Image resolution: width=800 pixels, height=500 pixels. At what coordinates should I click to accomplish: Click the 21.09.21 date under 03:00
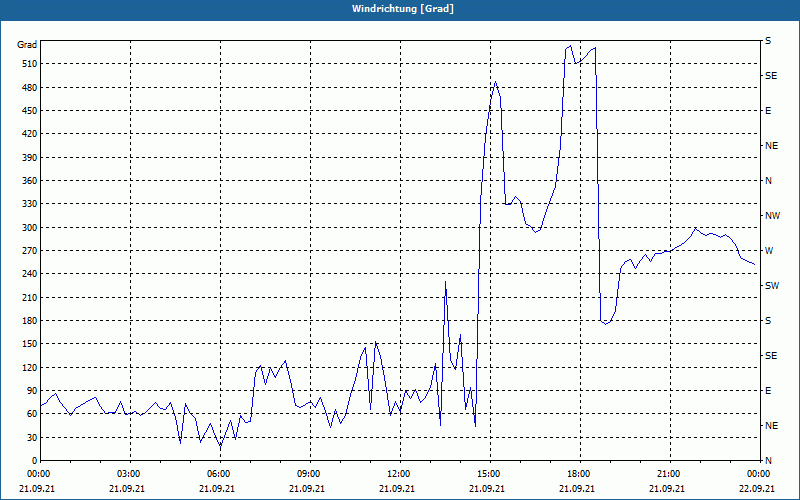127,489
